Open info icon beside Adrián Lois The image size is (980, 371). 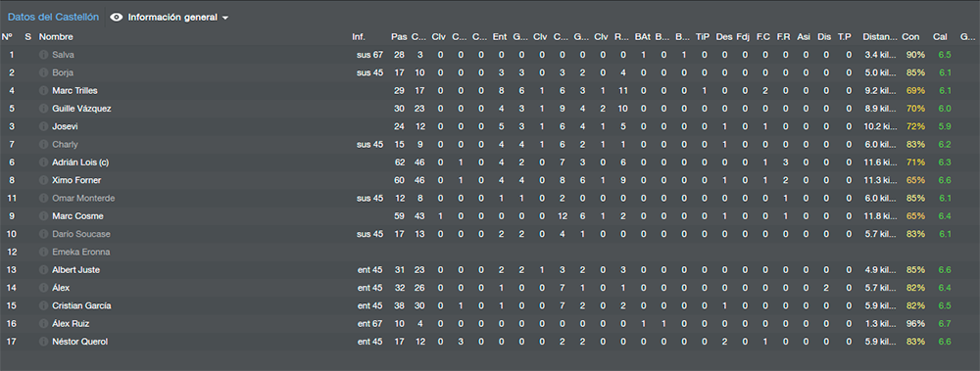pyautogui.click(x=43, y=162)
